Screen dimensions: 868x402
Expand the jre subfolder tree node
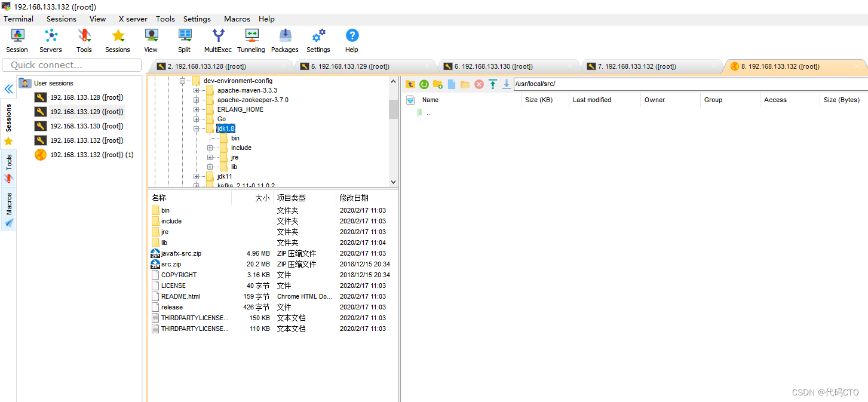tap(210, 157)
